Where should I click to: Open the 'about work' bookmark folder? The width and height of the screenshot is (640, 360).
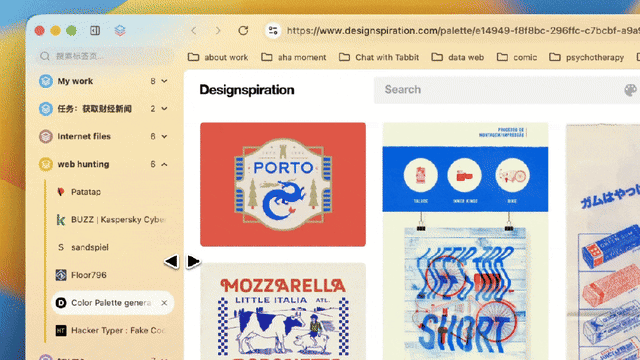coord(218,57)
